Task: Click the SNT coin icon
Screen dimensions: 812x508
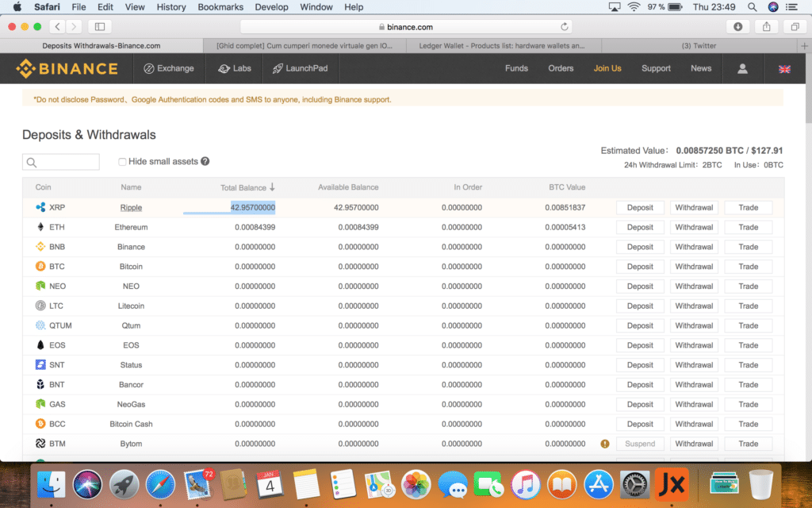Action: tap(40, 365)
